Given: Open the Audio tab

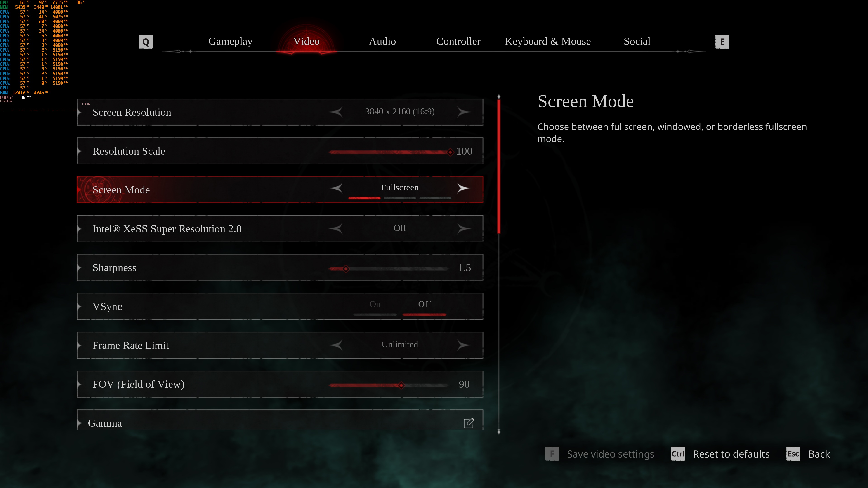Looking at the screenshot, I should [382, 41].
